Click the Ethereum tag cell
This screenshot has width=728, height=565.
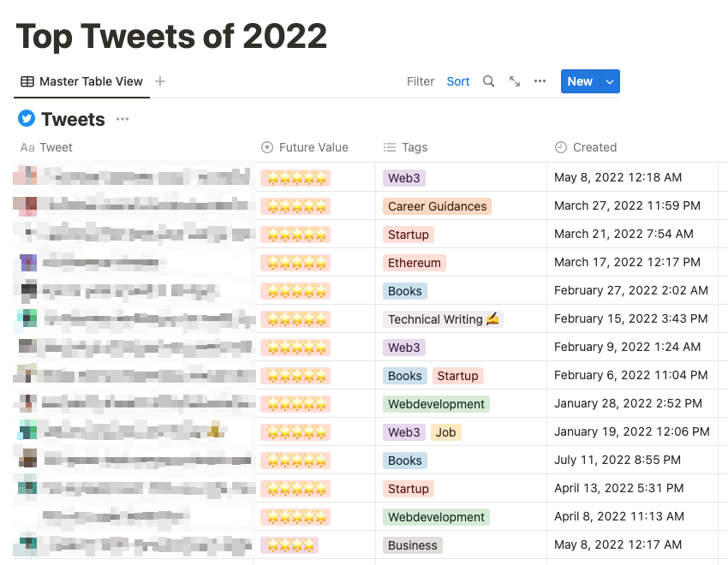415,263
